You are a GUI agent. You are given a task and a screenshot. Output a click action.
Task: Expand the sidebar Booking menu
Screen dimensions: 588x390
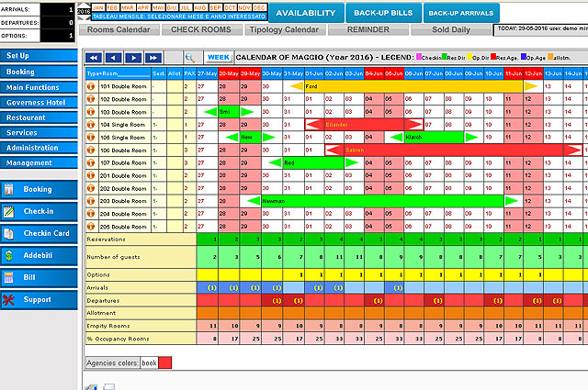(x=39, y=72)
